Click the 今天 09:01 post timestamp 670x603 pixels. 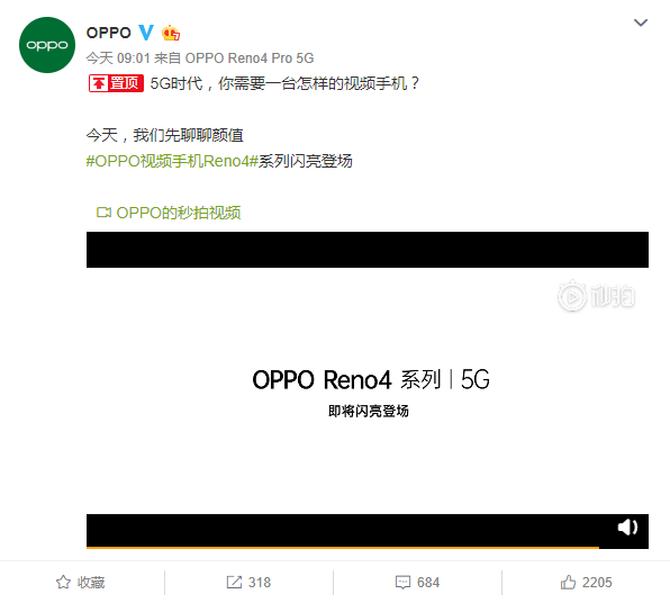tap(118, 58)
